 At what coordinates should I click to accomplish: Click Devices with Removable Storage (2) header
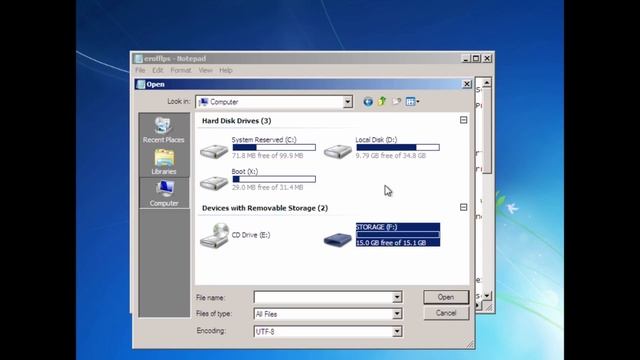coord(265,208)
